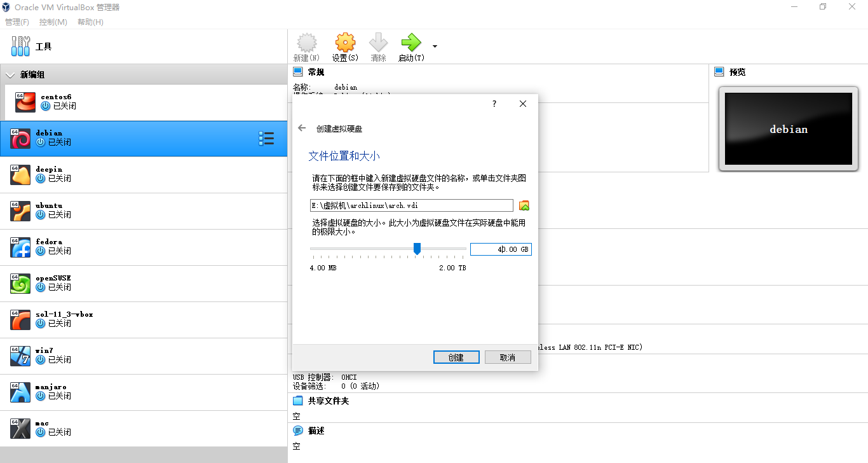Click the disk size slider handle
This screenshot has height=463, width=868.
tap(417, 249)
